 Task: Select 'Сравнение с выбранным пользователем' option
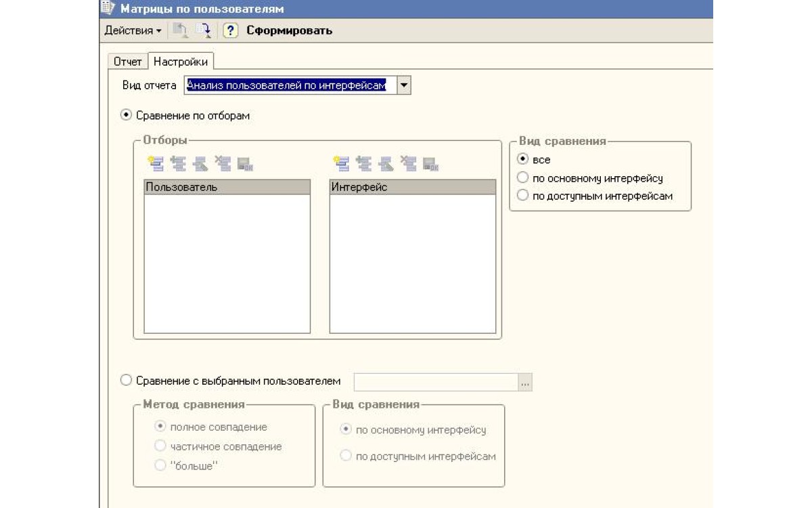126,381
